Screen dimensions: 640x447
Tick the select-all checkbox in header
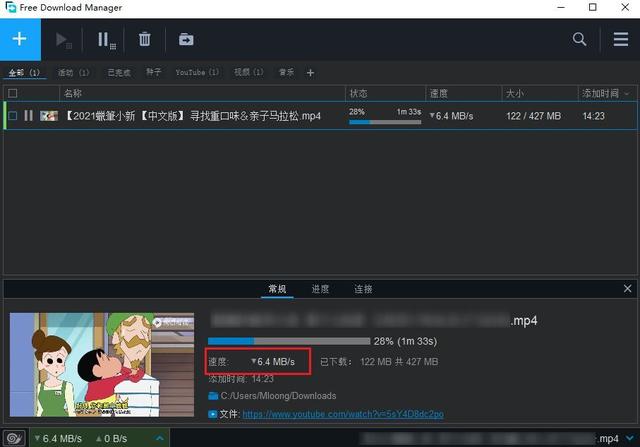pos(13,93)
